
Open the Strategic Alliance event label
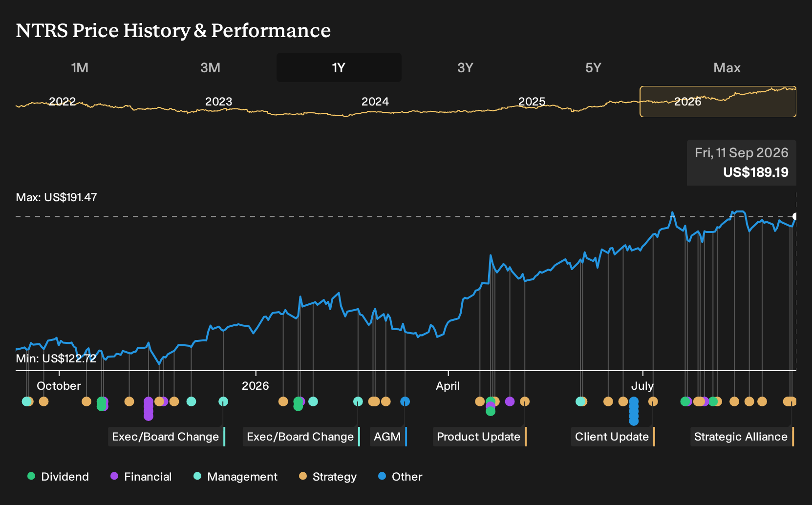pyautogui.click(x=742, y=437)
